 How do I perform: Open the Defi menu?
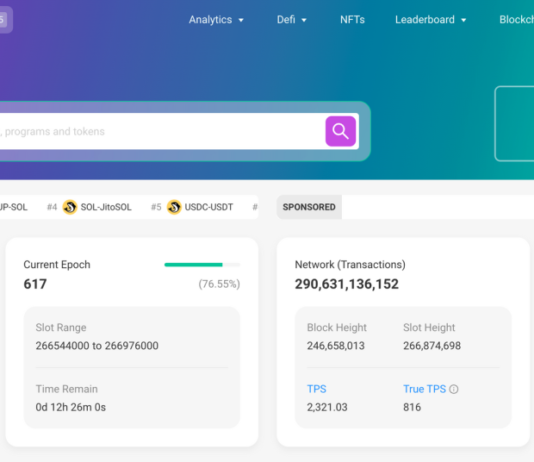(x=286, y=20)
